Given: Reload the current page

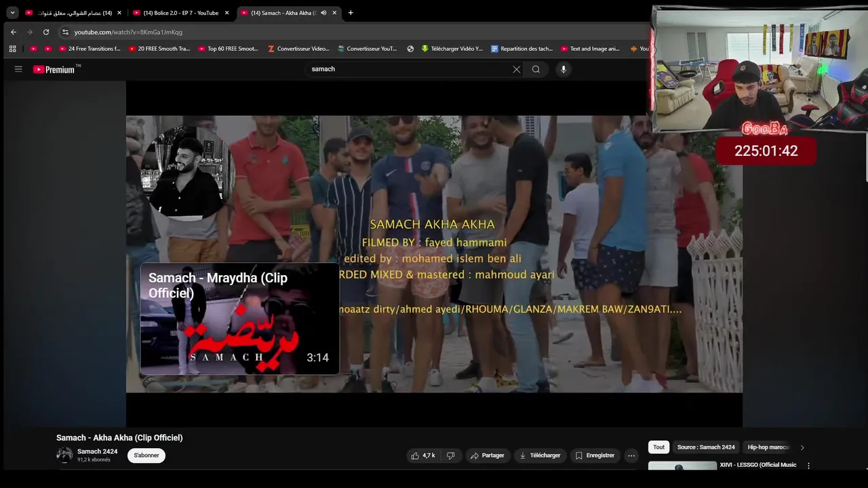Looking at the screenshot, I should click(46, 32).
